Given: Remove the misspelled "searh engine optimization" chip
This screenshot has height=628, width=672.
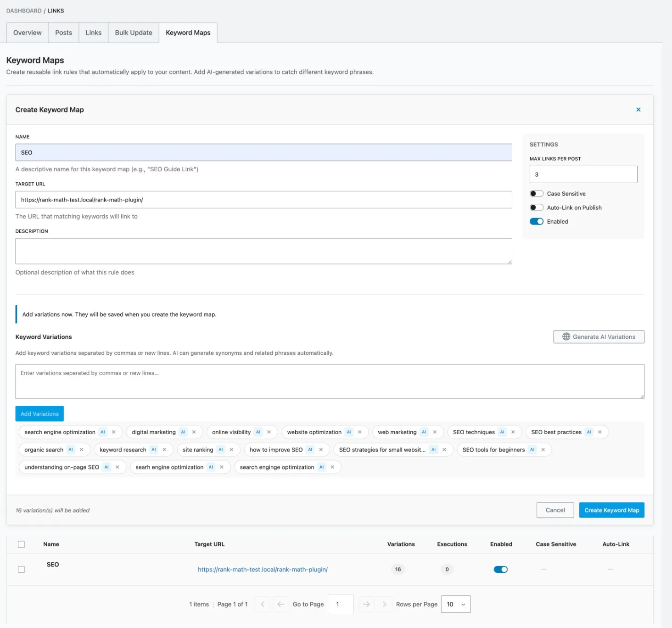Looking at the screenshot, I should point(221,467).
